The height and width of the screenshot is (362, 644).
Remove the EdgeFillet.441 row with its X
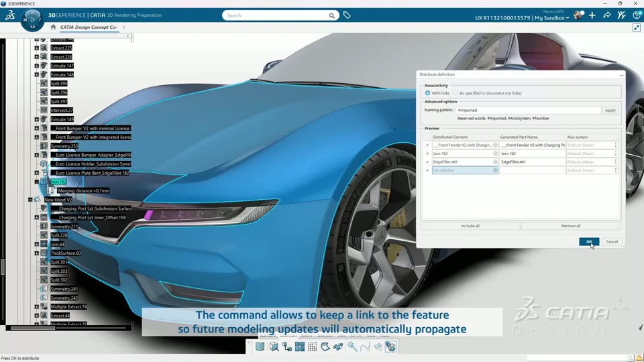pos(427,162)
